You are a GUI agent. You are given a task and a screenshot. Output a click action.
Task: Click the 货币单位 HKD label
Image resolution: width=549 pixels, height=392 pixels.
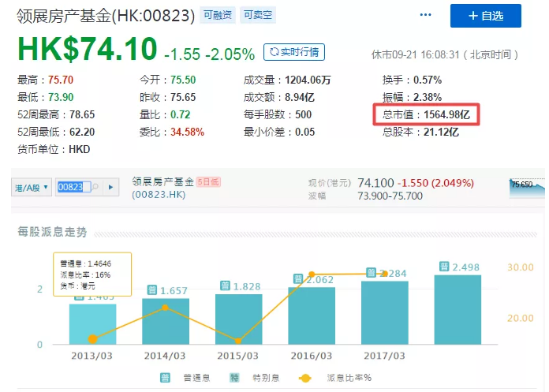pos(54,149)
